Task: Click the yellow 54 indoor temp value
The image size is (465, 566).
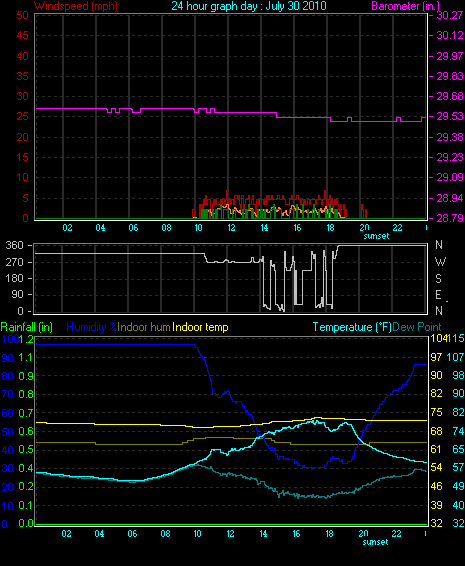Action: coord(436,468)
